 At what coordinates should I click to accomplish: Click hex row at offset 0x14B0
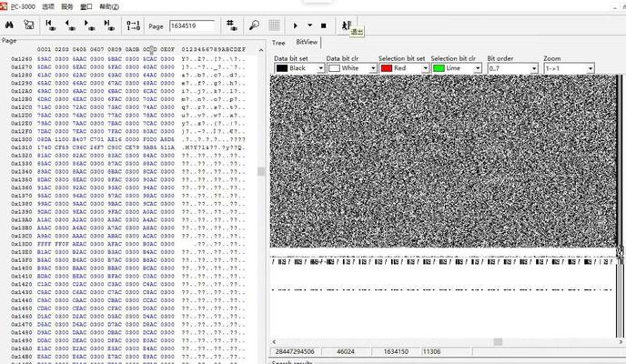click(128, 357)
